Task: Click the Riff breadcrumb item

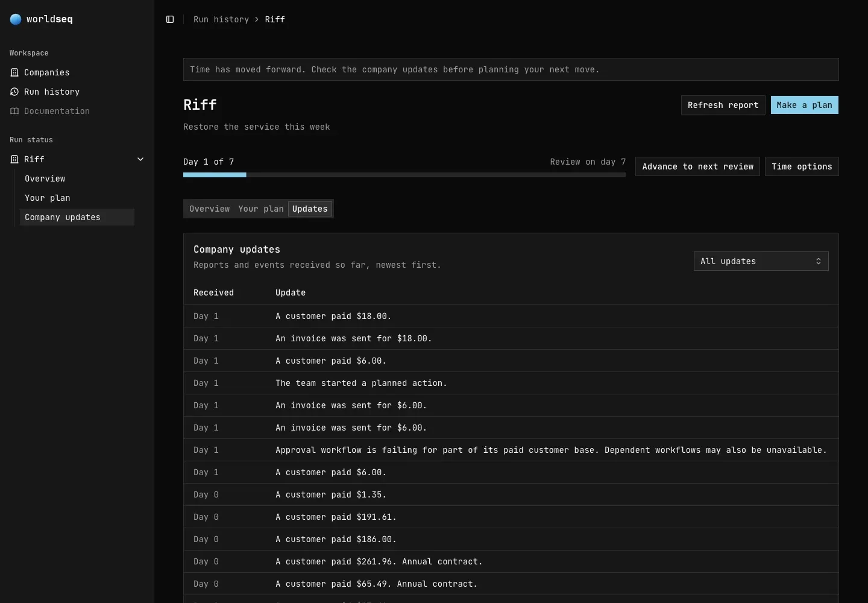Action: tap(275, 19)
